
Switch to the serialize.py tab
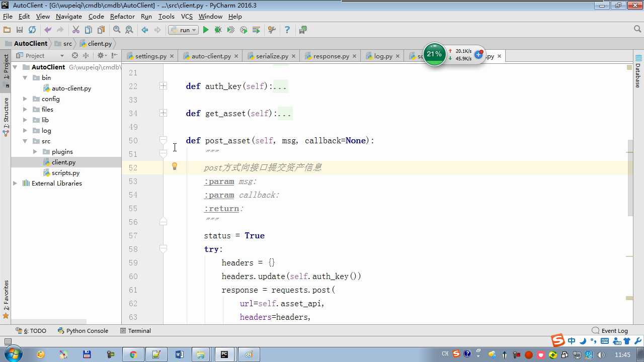click(x=272, y=56)
